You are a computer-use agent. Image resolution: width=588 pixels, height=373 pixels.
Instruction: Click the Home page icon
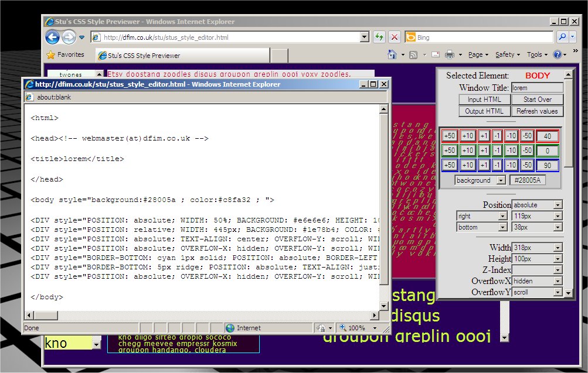[393, 54]
